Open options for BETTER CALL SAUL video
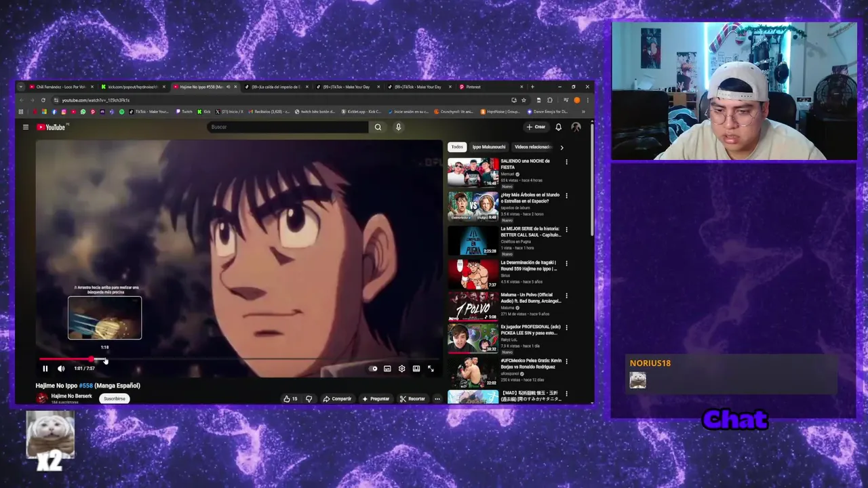This screenshot has height=488, width=868. coord(566,230)
